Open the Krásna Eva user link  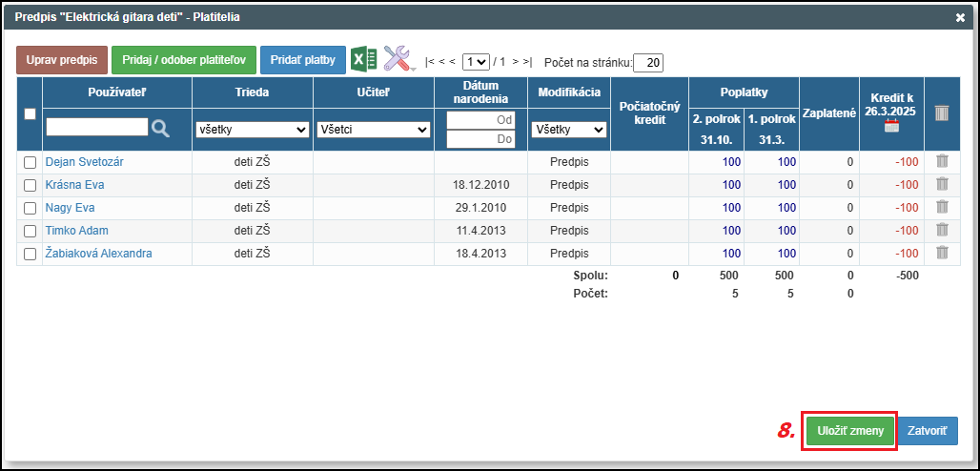click(x=74, y=185)
